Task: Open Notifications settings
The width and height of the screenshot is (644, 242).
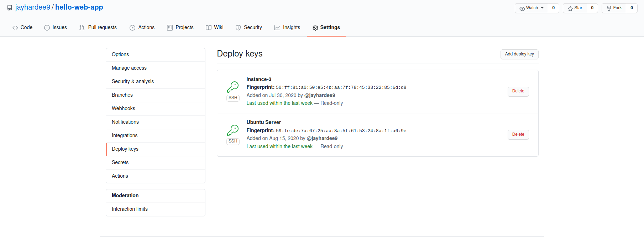Action: (156, 122)
